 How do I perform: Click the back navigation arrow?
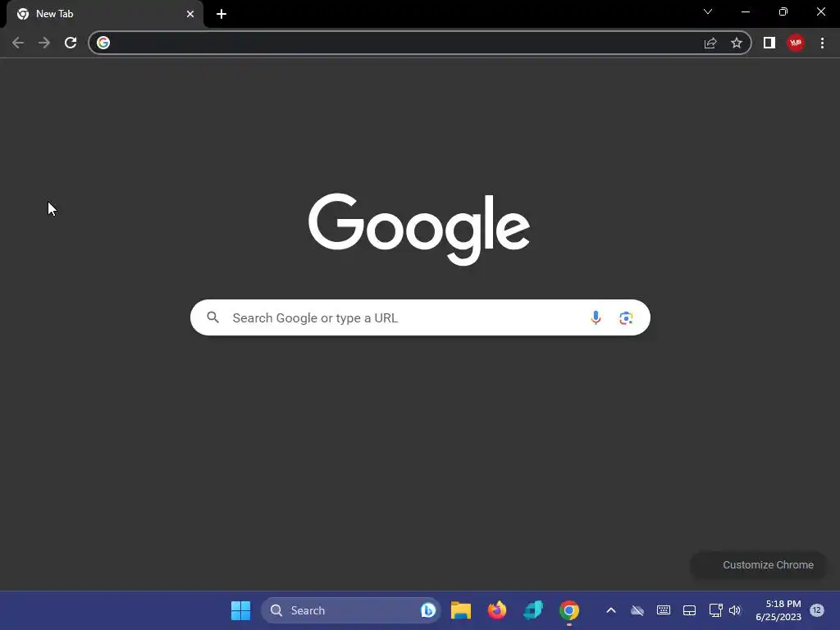point(18,43)
